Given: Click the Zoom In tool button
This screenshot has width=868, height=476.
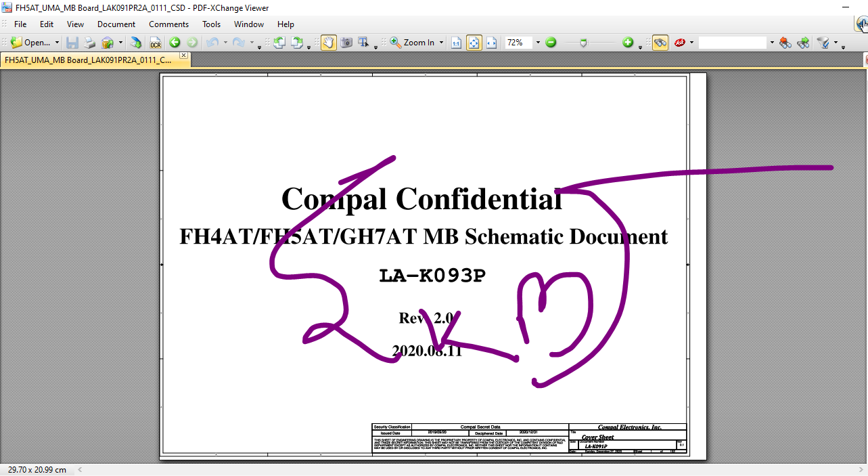Looking at the screenshot, I should (413, 43).
